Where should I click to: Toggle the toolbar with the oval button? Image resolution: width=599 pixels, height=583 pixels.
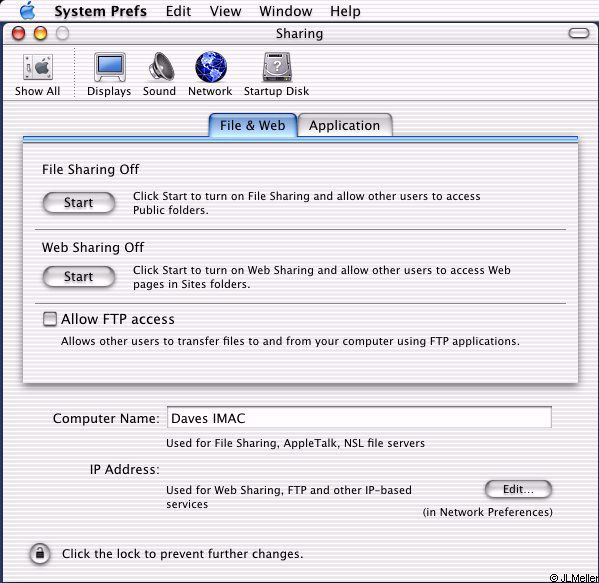(579, 33)
